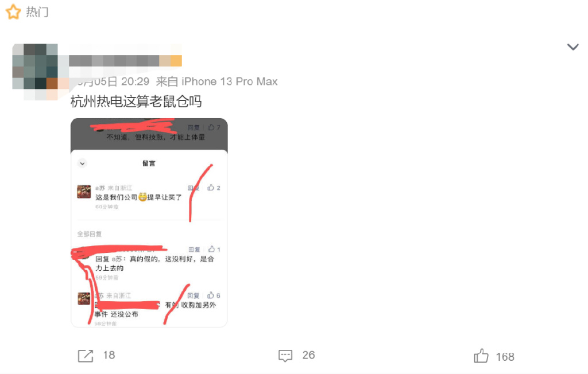Screen dimensions: 588x374
Task: Open the blurred username link
Action: tap(125, 61)
